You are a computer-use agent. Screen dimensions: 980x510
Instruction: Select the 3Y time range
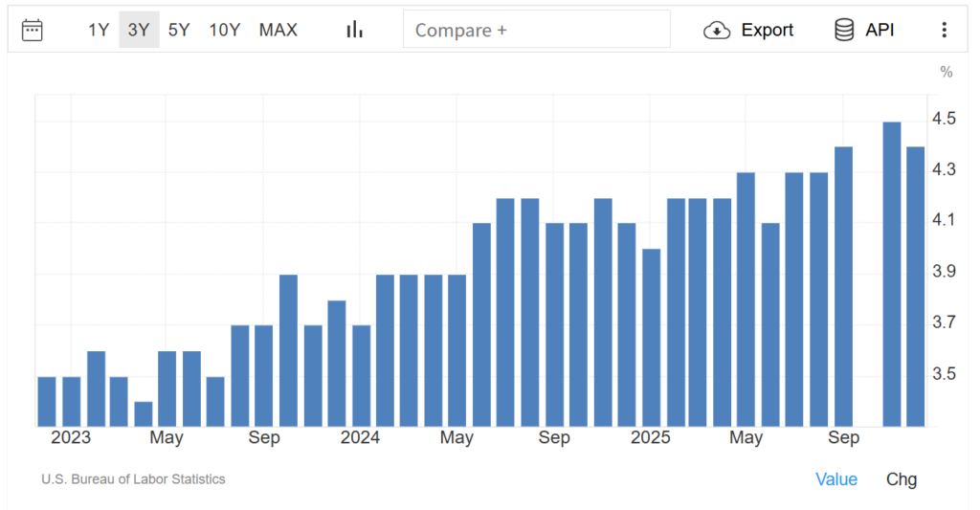pos(139,30)
